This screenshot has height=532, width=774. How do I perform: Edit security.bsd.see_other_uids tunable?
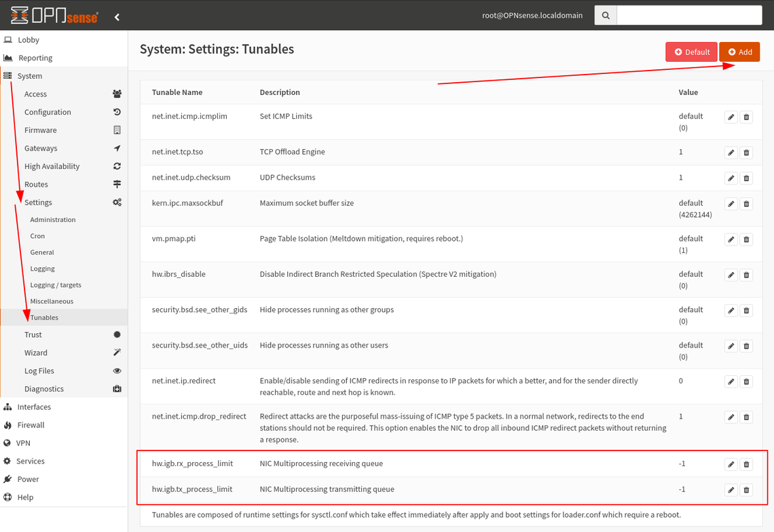731,346
